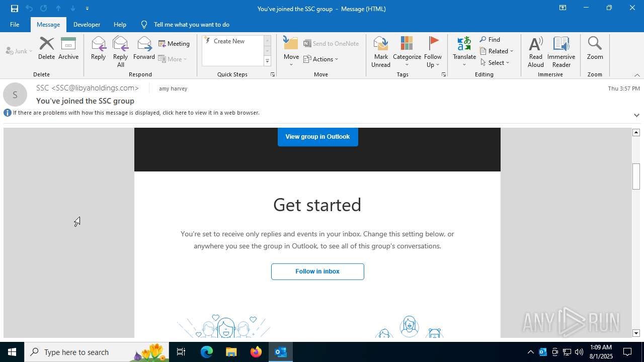The width and height of the screenshot is (644, 362).
Task: Archive this message
Action: pos(68,49)
